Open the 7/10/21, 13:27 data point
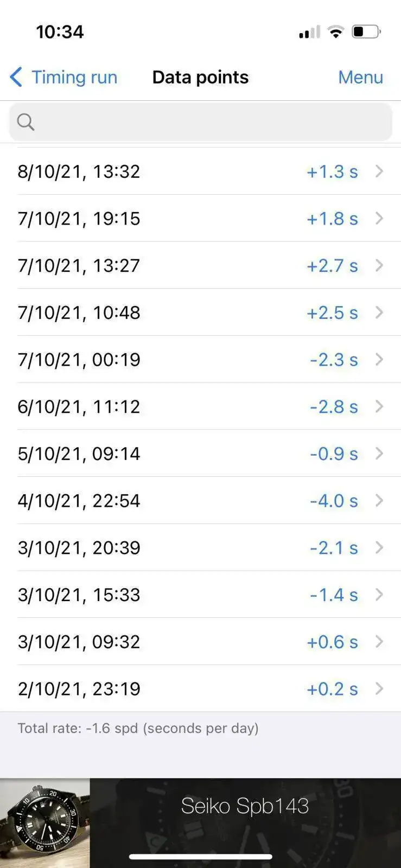The height and width of the screenshot is (868, 401). point(200,265)
